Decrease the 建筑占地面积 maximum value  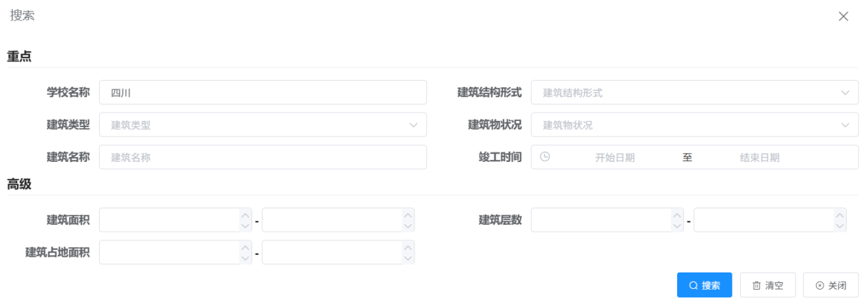[x=408, y=258]
